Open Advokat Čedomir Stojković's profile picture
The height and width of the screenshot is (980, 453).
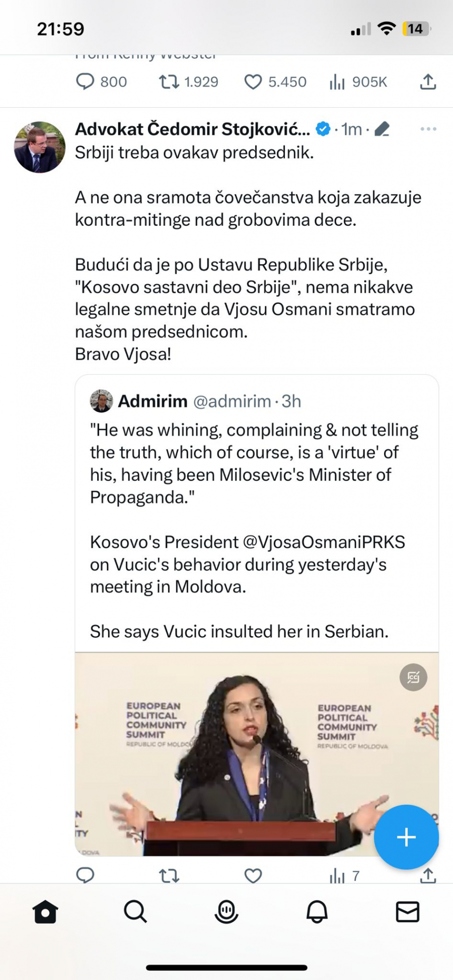click(40, 147)
